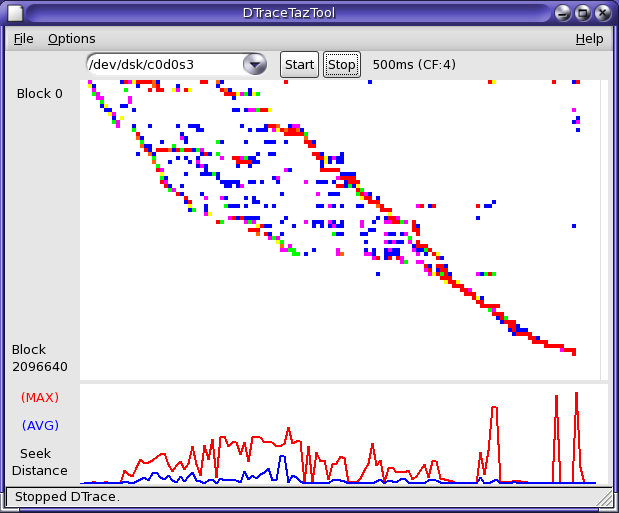Viewport: 619px width, 513px height.
Task: Click the blue (AVG) legend label
Action: point(40,425)
